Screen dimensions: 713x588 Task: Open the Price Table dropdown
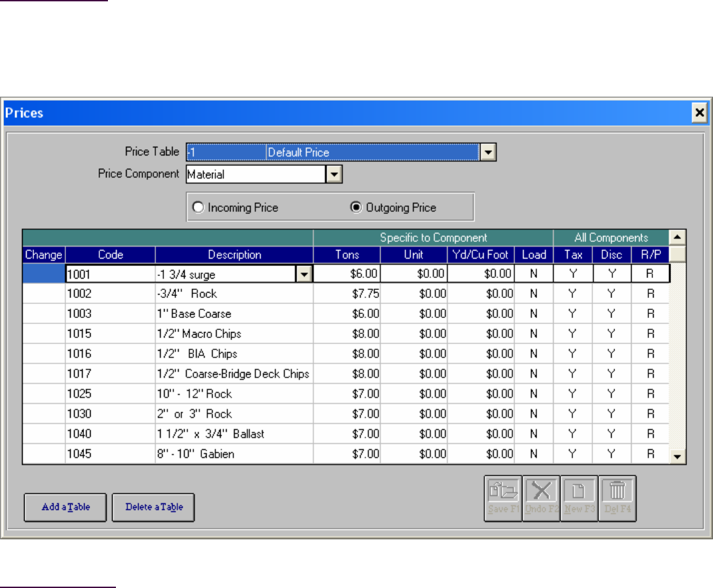pos(488,153)
